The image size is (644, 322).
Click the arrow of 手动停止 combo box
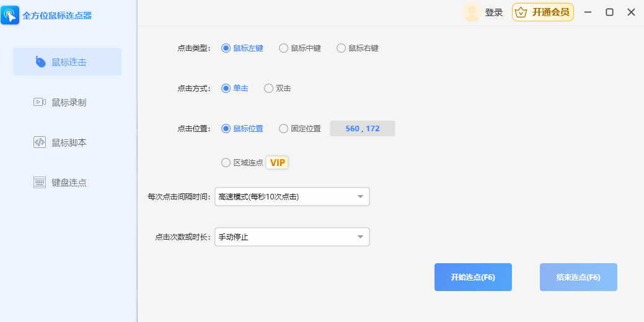click(360, 237)
